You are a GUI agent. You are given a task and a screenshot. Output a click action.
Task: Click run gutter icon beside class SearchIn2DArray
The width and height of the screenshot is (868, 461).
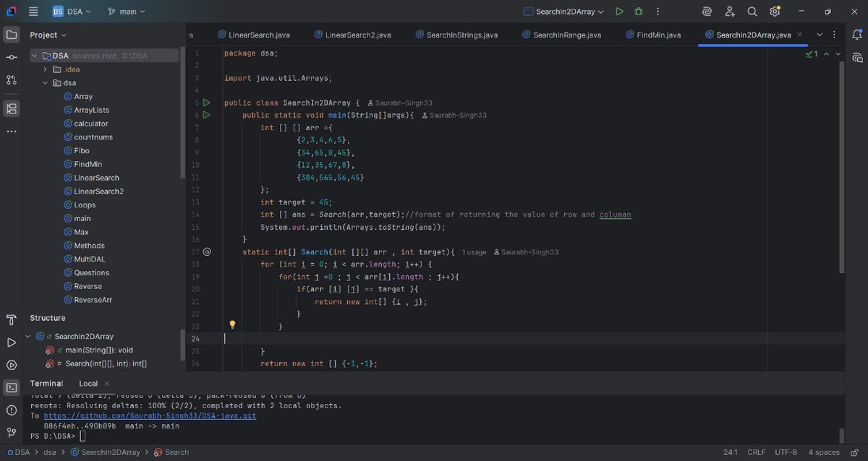(x=206, y=103)
